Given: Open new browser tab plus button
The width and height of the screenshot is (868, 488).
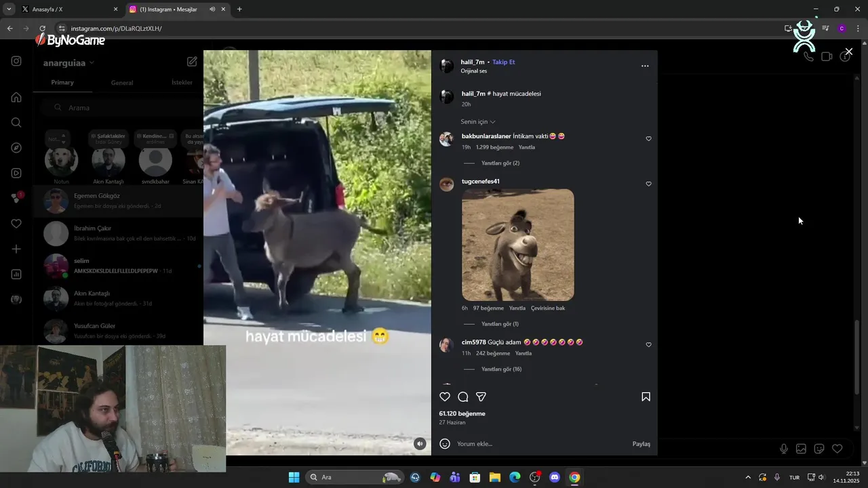Looking at the screenshot, I should point(239,9).
